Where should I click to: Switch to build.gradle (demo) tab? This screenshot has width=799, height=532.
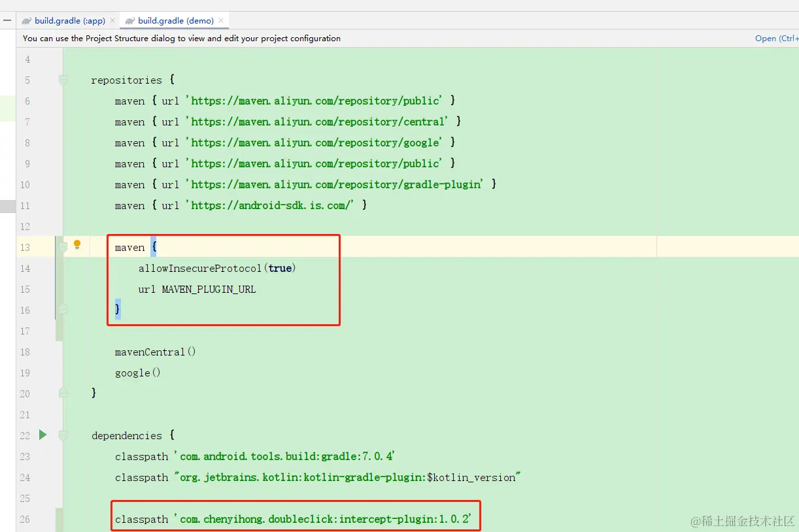(175, 20)
